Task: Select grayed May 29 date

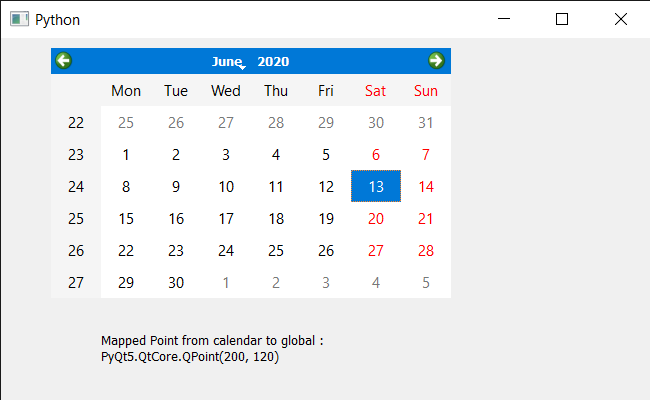Action: [x=326, y=122]
